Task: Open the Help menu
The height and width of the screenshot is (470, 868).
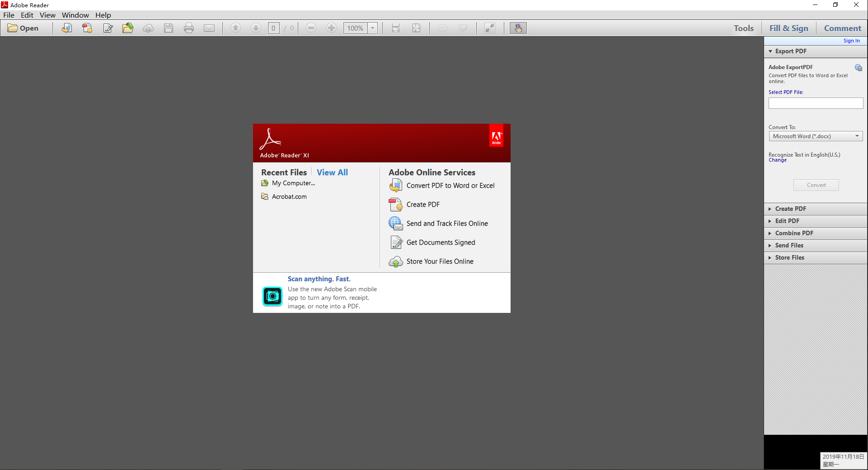Action: tap(103, 15)
